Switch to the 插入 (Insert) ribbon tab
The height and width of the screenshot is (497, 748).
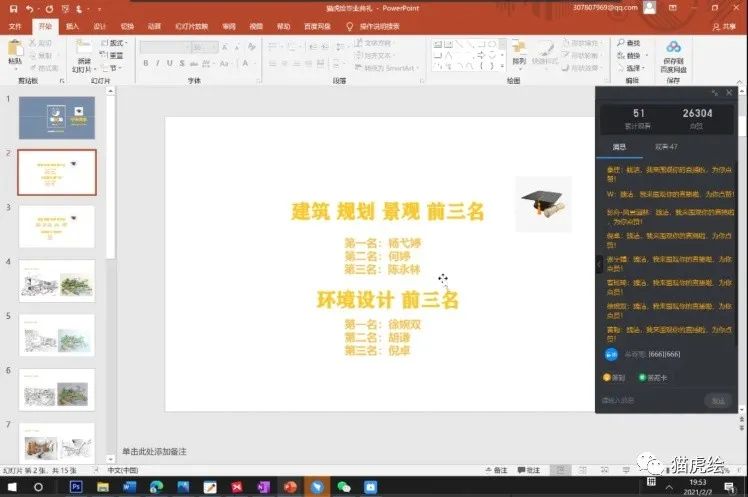point(72,26)
